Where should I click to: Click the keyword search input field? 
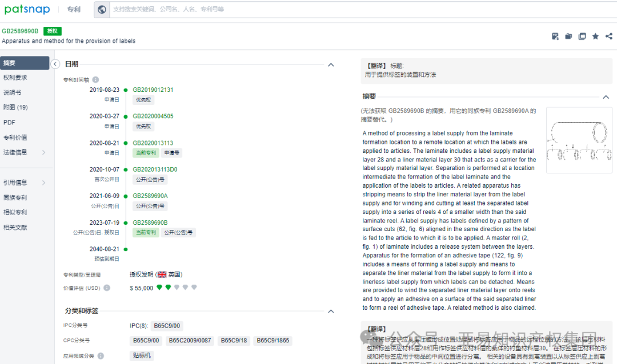click(x=229, y=9)
